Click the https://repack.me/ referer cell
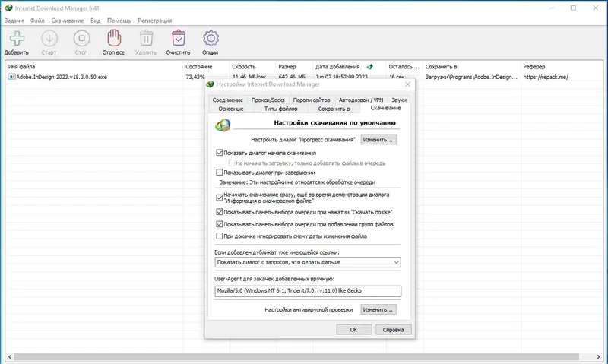The height and width of the screenshot is (364, 608). (x=546, y=77)
